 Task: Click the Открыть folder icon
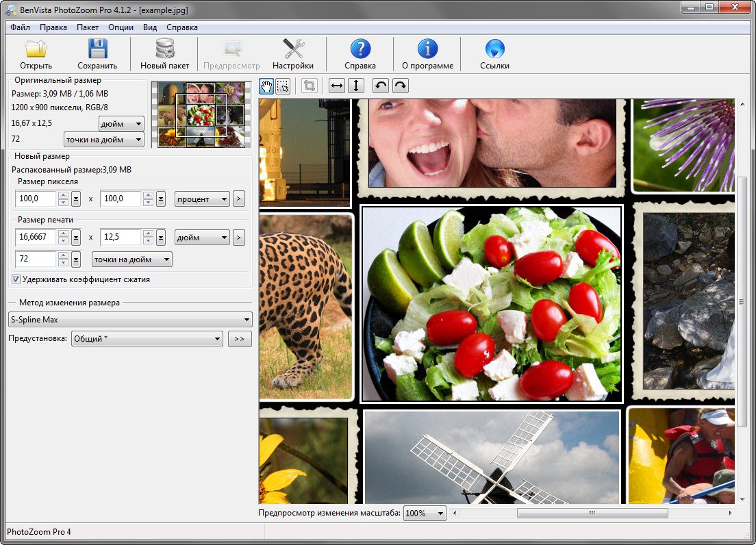(36, 50)
